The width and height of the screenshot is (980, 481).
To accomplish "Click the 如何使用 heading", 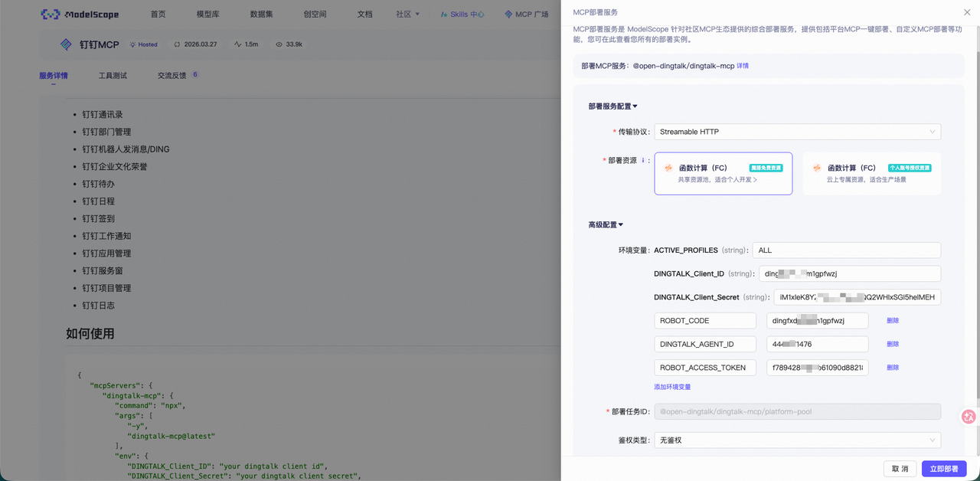I will [x=90, y=334].
